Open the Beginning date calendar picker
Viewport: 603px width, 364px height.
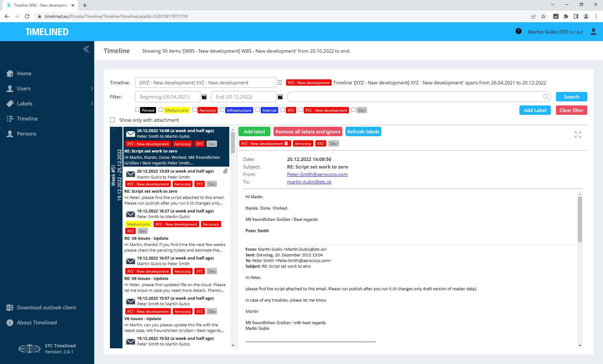204,97
